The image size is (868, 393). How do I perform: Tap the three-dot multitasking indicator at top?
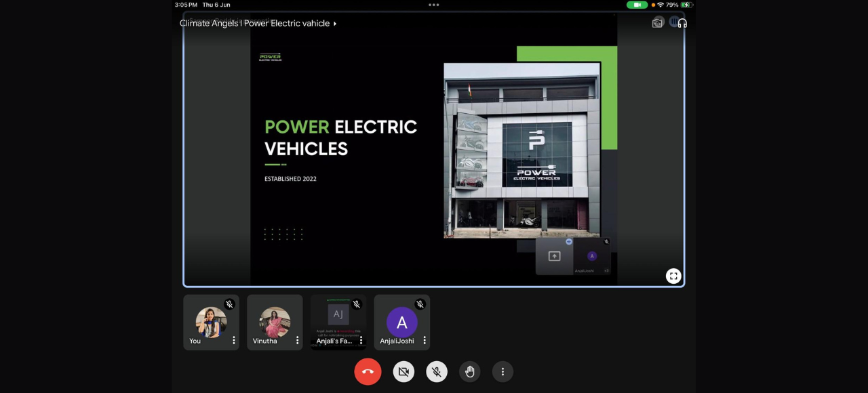click(x=434, y=5)
